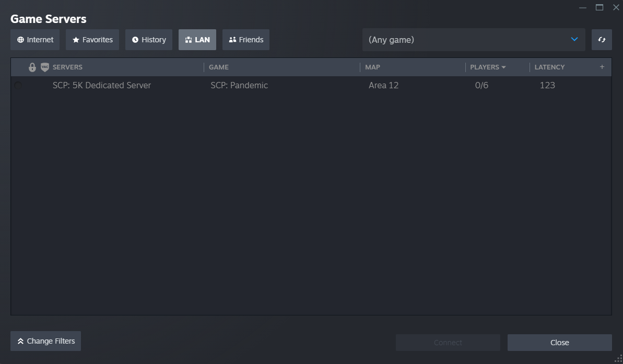
Task: Sort by password-protected lock icon column
Action: coord(32,67)
